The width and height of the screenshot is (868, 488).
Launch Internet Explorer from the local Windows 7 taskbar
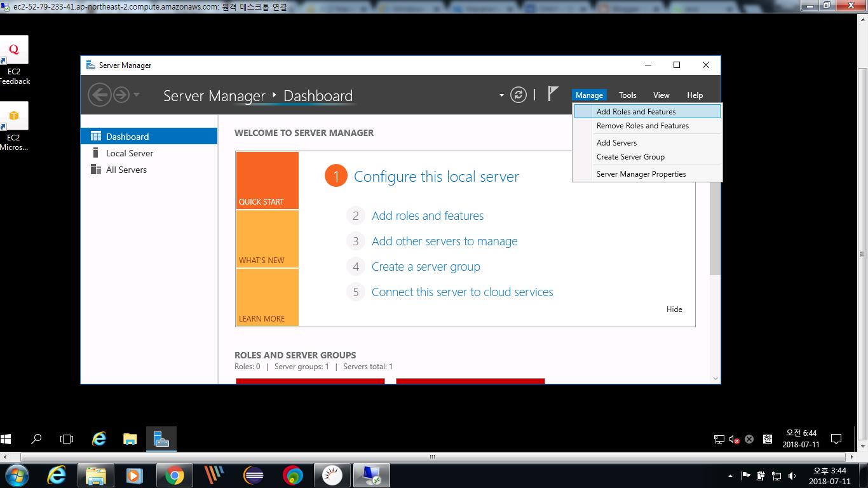click(x=57, y=475)
